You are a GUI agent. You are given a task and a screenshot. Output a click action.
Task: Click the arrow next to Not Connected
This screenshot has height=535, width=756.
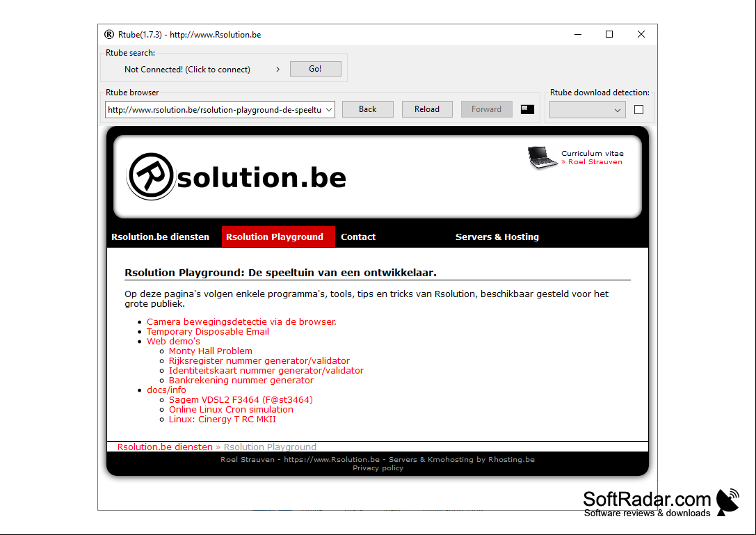278,70
